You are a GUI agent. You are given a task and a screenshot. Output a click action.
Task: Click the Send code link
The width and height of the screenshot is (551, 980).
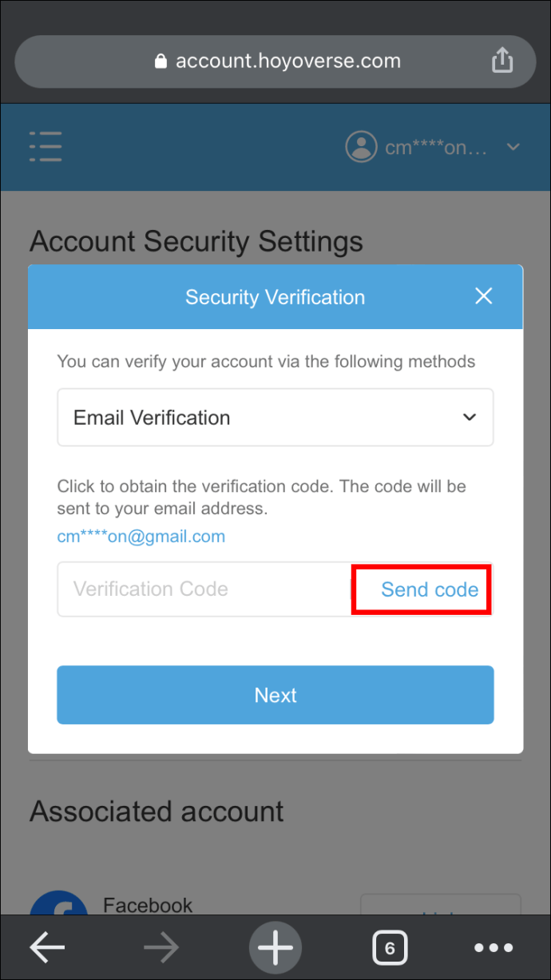click(x=430, y=589)
